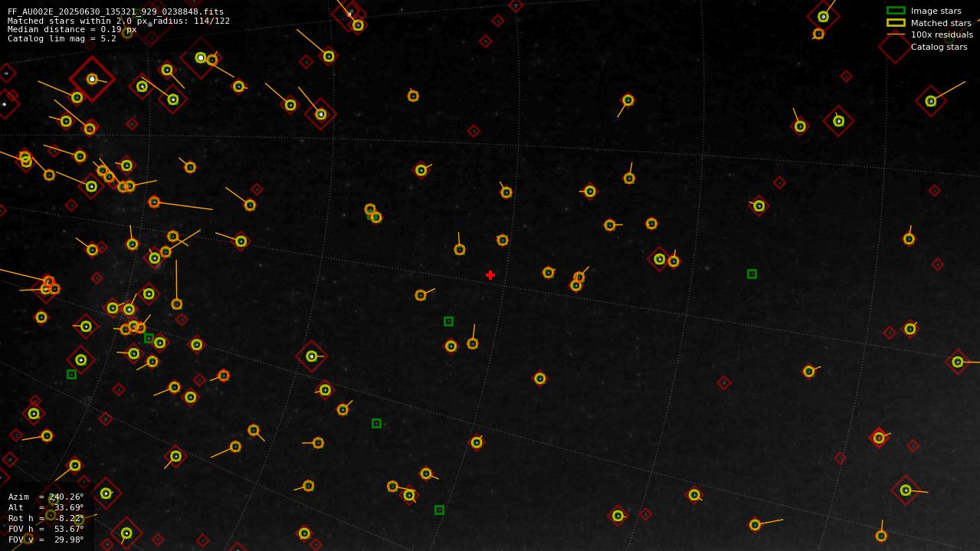The image size is (980, 551).
Task: Click the 'Rot h = -8.22°' readout
Action: 46,518
